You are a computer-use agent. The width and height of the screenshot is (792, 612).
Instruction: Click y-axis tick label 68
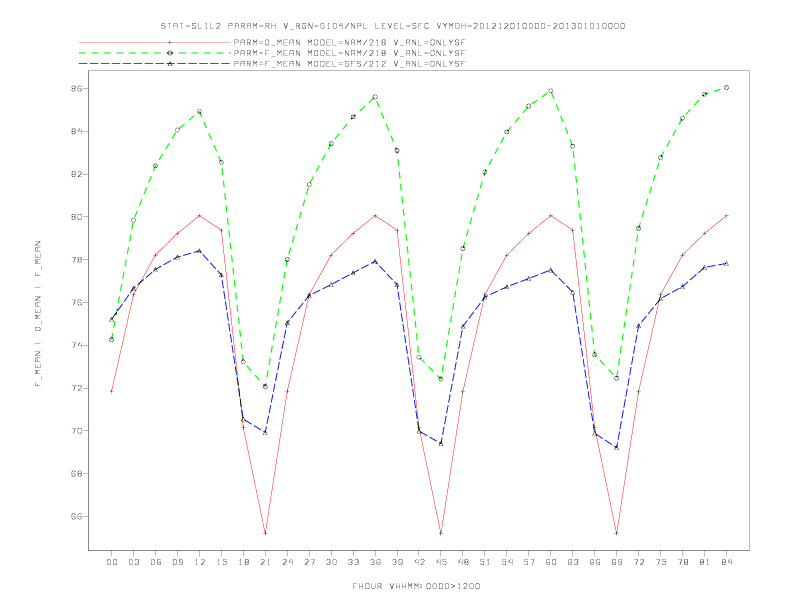[76, 474]
